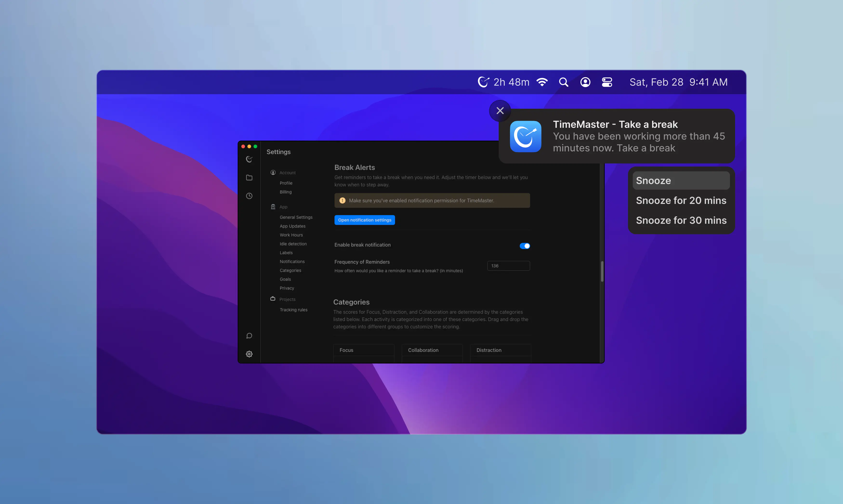Click the TimeMaster - Take a break notification title
Image resolution: width=843 pixels, height=504 pixels.
pyautogui.click(x=615, y=124)
